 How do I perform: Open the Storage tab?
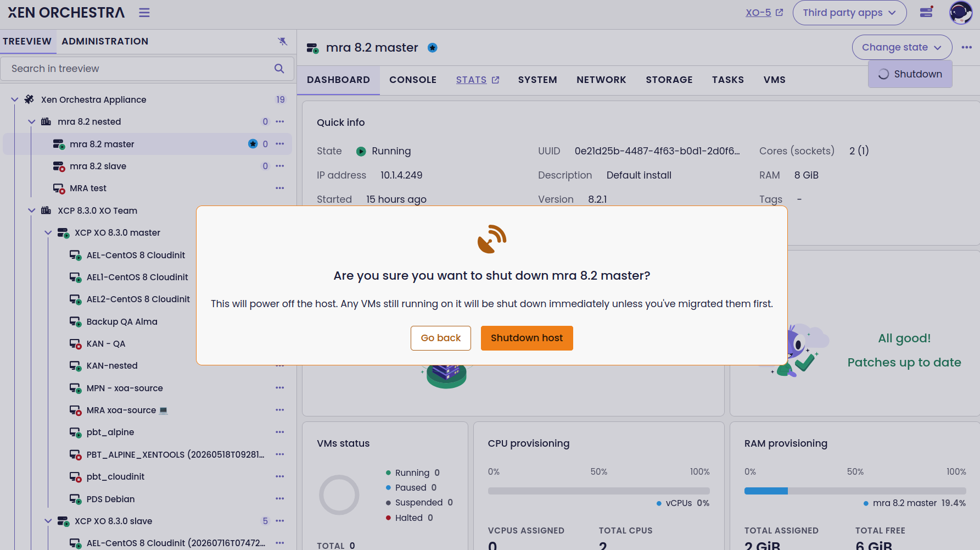pos(669,80)
